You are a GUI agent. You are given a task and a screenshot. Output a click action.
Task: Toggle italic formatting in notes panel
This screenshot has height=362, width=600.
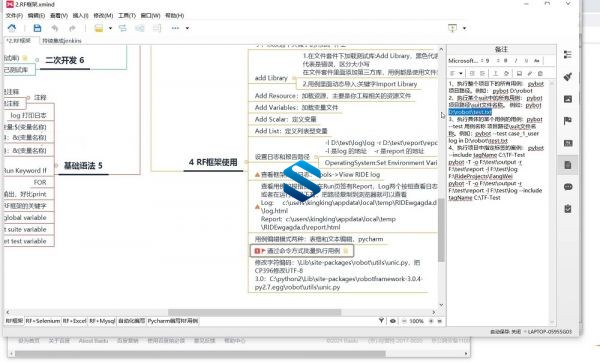pyautogui.click(x=516, y=60)
